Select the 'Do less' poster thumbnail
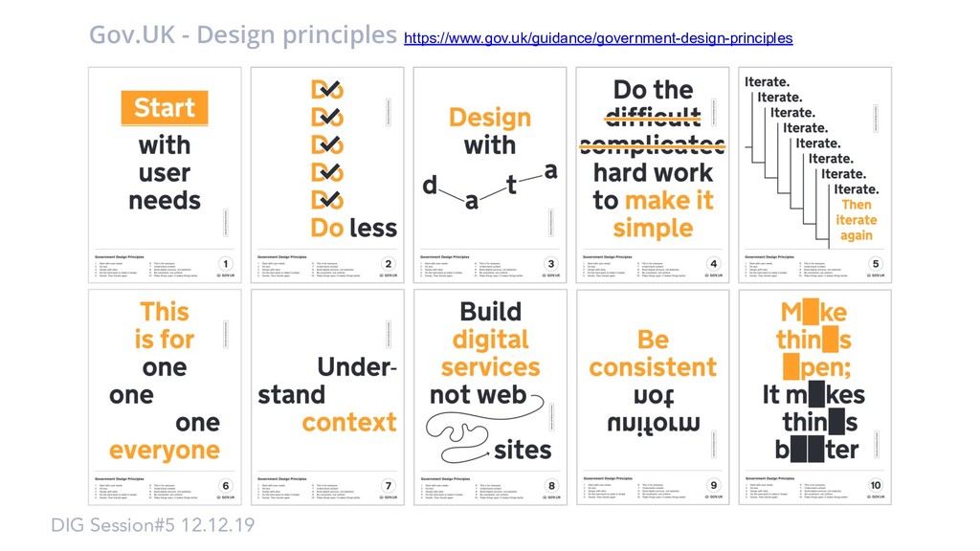This screenshot has width=980, height=551. 327,175
